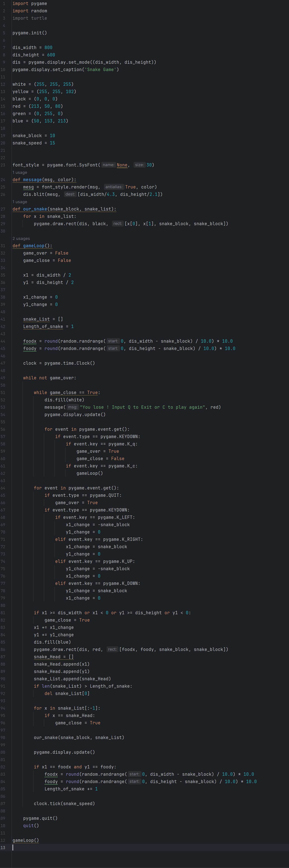Screen dimensions: 289x868
Task: Click 'for x in snake_List[:-1]:' loop
Action: pyautogui.click(x=67, y=708)
